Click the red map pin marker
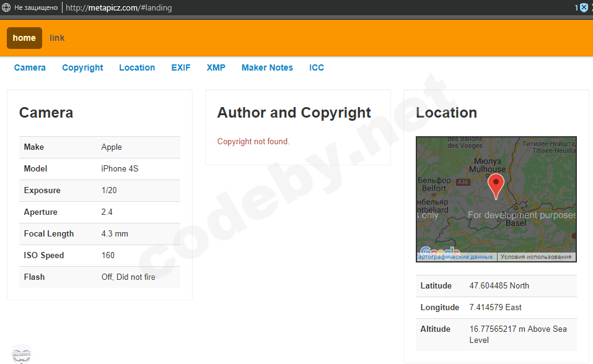593x364 pixels. tap(496, 186)
